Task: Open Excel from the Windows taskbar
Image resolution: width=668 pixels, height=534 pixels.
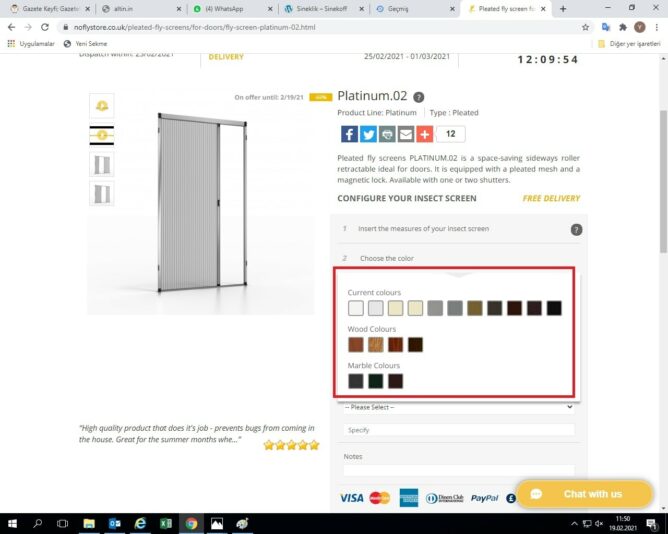Action: click(166, 523)
